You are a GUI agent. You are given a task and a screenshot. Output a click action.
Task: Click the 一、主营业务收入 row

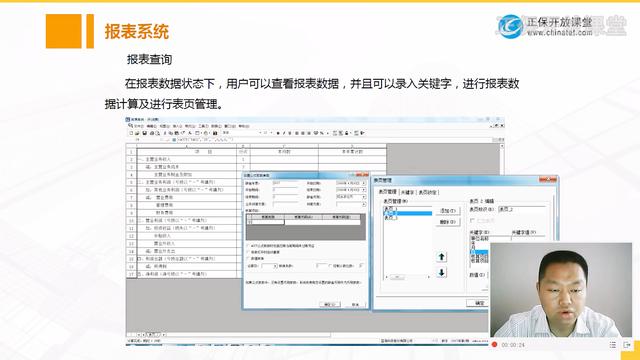[x=187, y=159]
